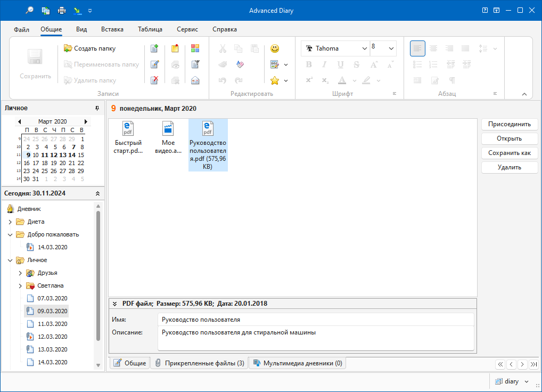Click the delete record icon with red X
Image resolution: width=542 pixels, height=392 pixels.
pyautogui.click(x=154, y=80)
